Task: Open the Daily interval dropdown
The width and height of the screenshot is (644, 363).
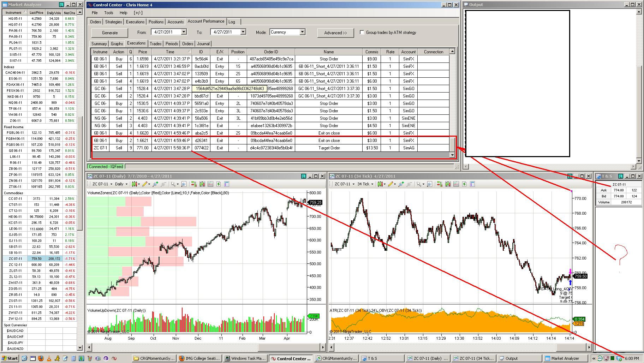Action: 121,184
